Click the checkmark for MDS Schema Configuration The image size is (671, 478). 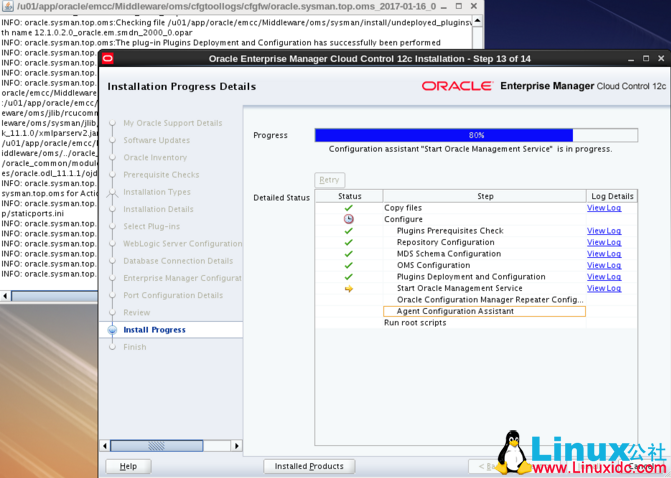(349, 254)
